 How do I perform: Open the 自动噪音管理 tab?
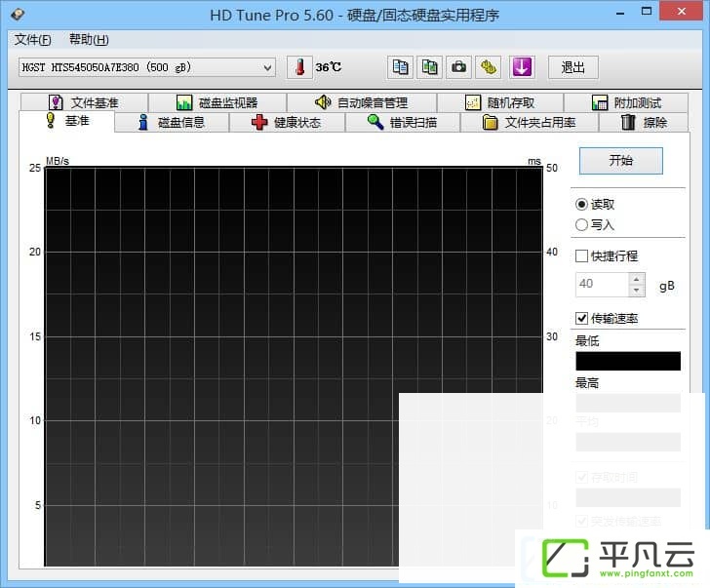point(361,102)
